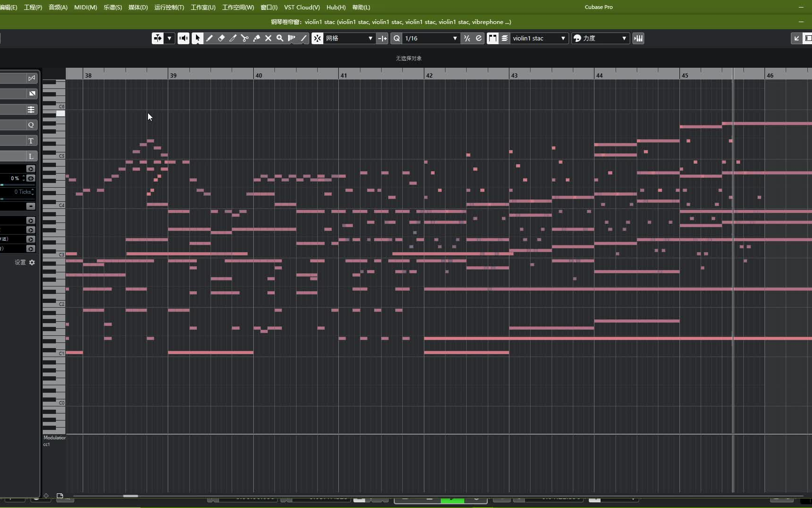Open the Hub(H) menu

[x=336, y=7]
